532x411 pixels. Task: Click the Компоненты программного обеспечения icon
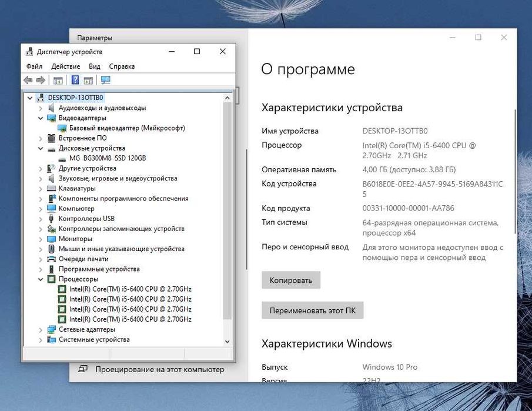click(52, 199)
